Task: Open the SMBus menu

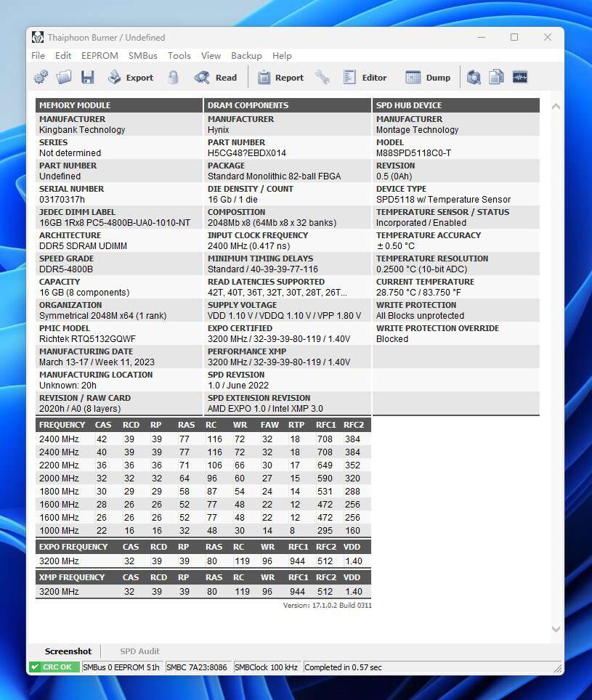Action: [x=142, y=56]
